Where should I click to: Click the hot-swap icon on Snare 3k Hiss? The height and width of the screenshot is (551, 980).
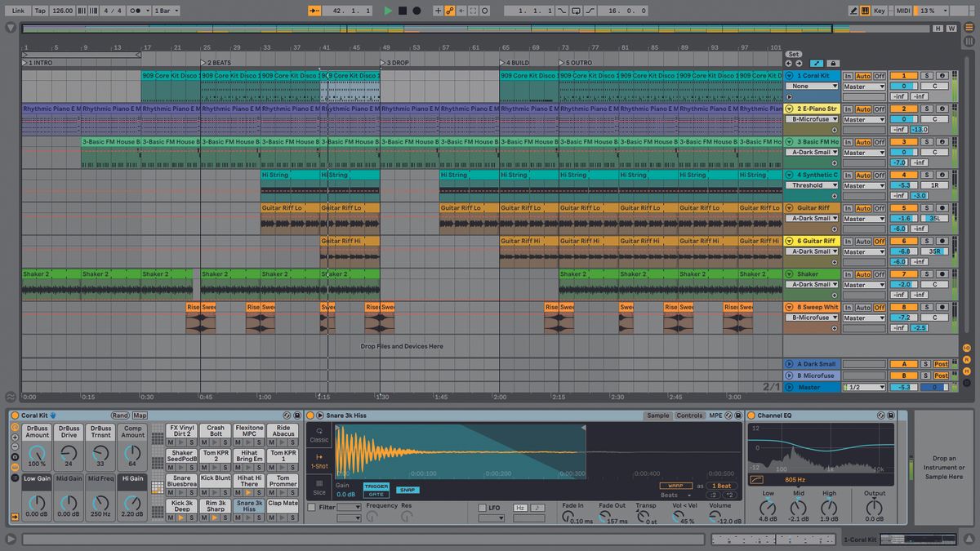pos(728,416)
